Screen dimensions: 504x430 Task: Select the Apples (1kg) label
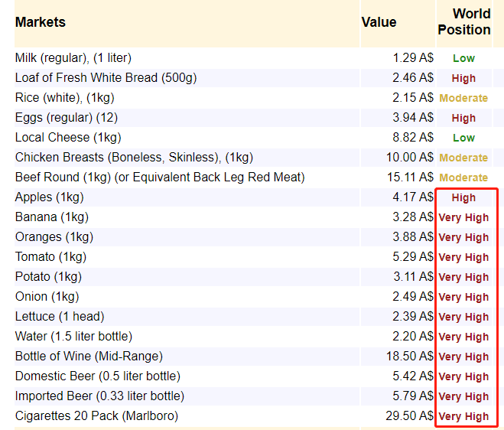coord(50,197)
